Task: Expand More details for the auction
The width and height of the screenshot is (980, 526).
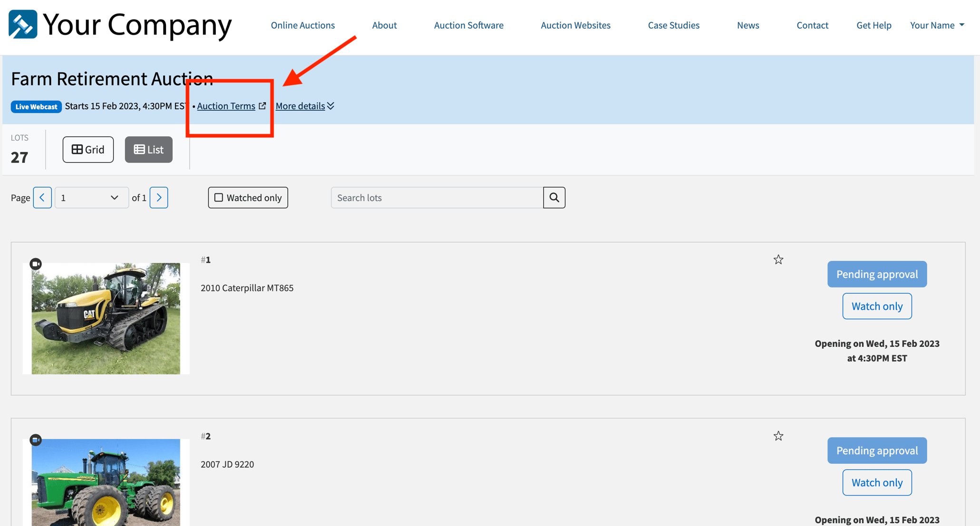Action: pos(304,106)
